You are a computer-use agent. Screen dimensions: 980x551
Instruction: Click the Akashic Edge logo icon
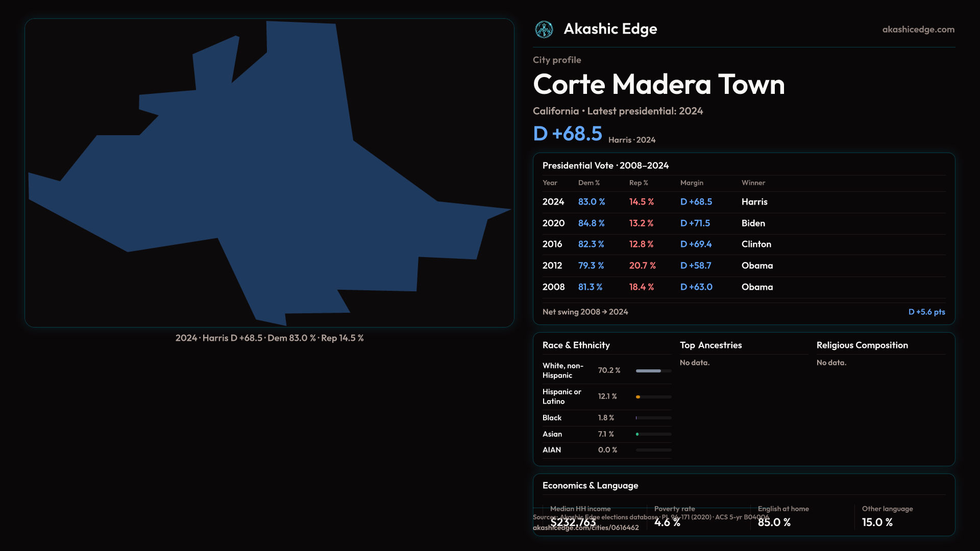click(544, 30)
